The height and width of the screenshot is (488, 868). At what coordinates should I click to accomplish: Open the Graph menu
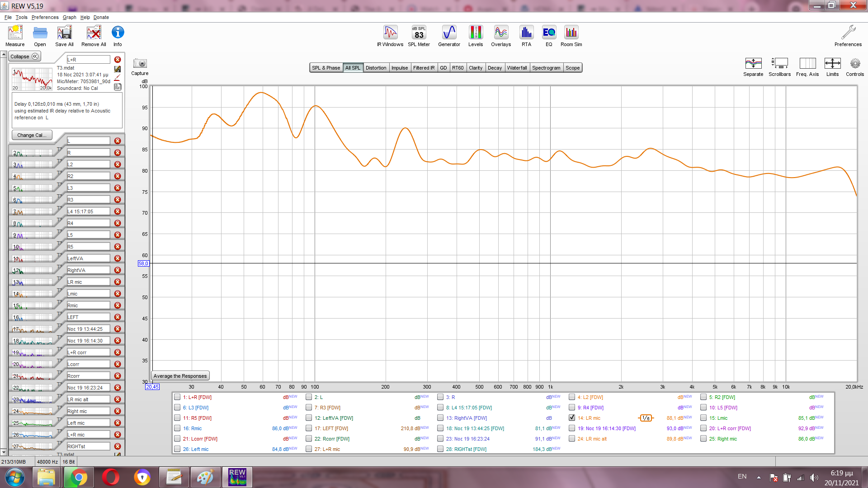pyautogui.click(x=69, y=17)
